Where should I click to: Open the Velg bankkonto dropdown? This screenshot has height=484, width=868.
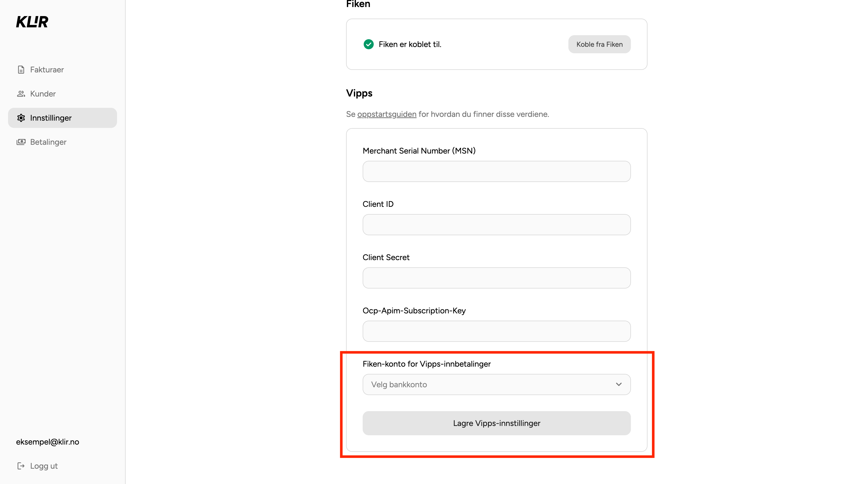click(497, 384)
